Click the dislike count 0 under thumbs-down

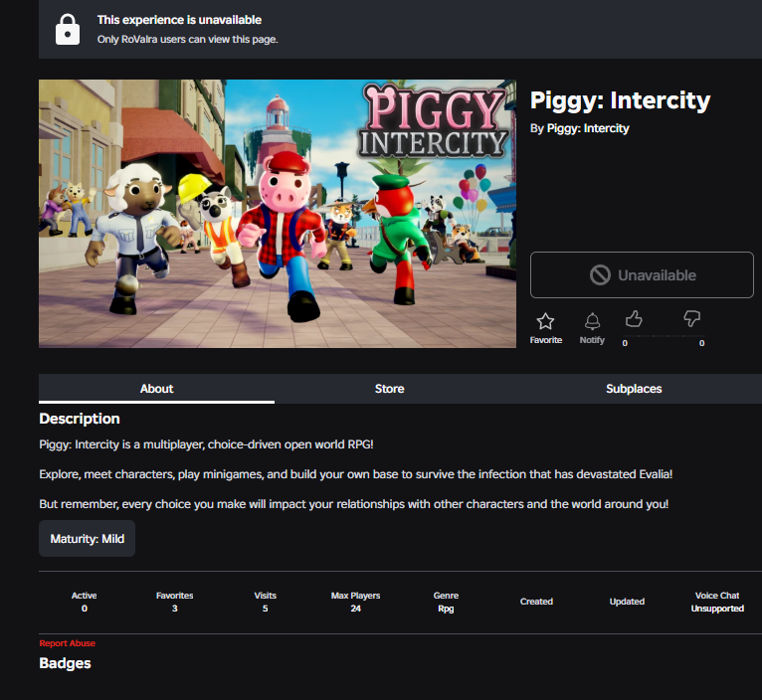tap(701, 343)
